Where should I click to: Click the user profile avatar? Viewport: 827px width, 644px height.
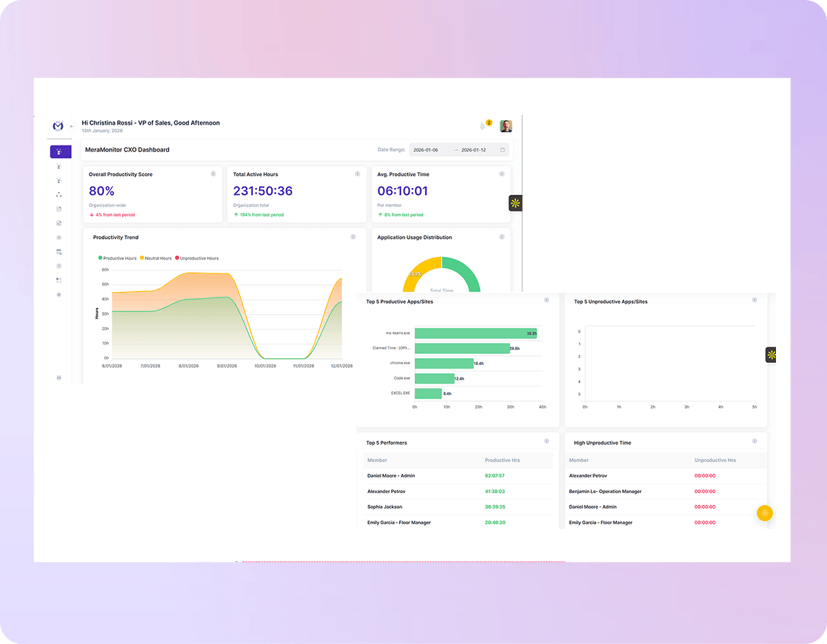tap(506, 126)
